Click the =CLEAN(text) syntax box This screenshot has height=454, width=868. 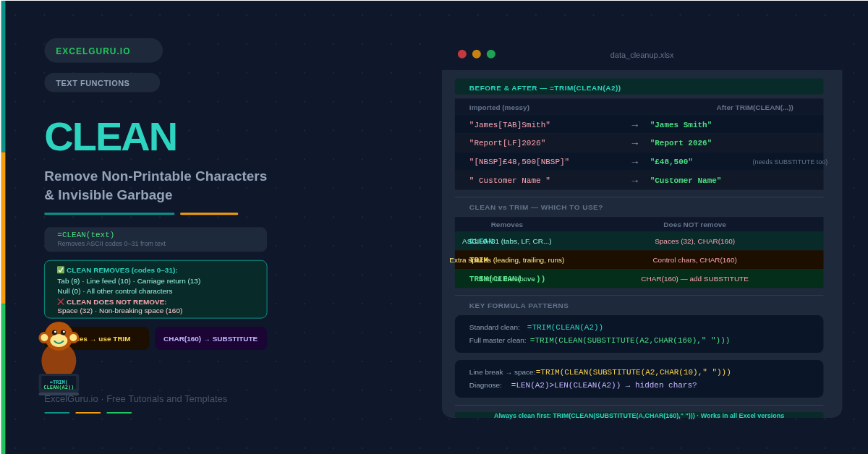(x=156, y=239)
